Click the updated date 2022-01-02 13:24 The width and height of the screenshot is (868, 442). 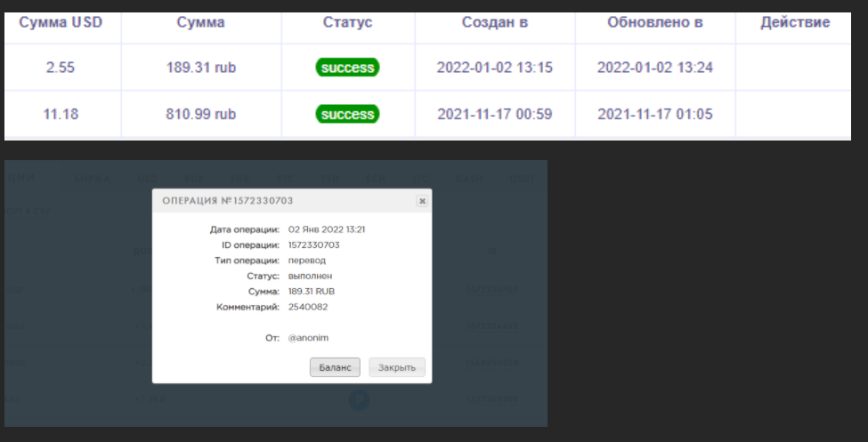coord(655,68)
